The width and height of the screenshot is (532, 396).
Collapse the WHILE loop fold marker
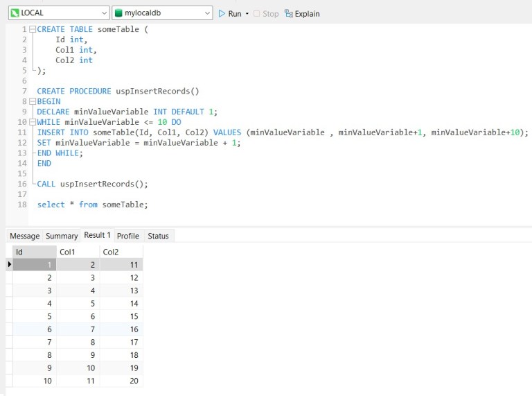pyautogui.click(x=33, y=122)
